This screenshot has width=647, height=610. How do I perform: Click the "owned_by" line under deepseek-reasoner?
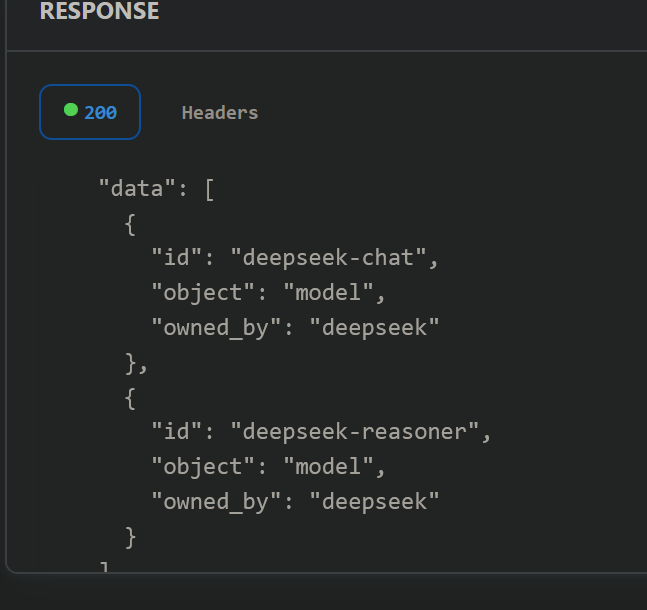pos(295,502)
